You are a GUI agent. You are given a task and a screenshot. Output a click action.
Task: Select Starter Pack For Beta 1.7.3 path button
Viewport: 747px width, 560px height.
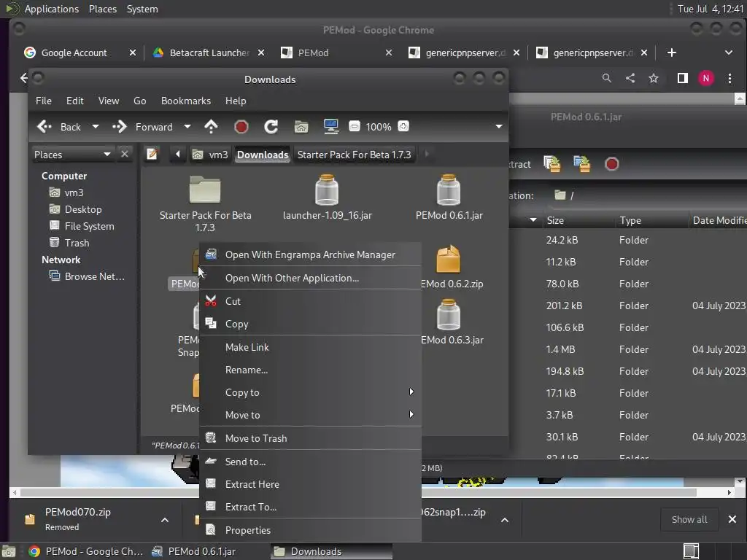pyautogui.click(x=354, y=155)
